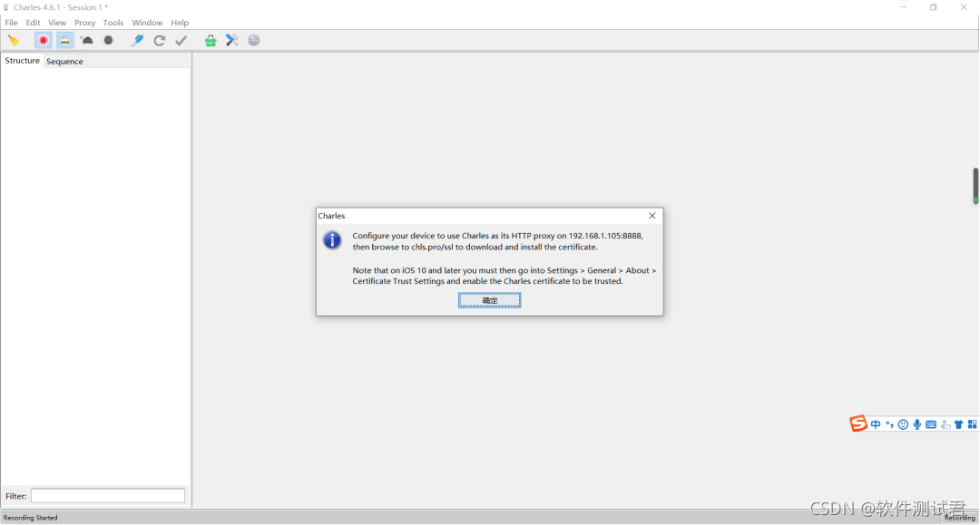The image size is (980, 525).
Task: Click the 确定 confirm button in dialog
Action: (489, 300)
